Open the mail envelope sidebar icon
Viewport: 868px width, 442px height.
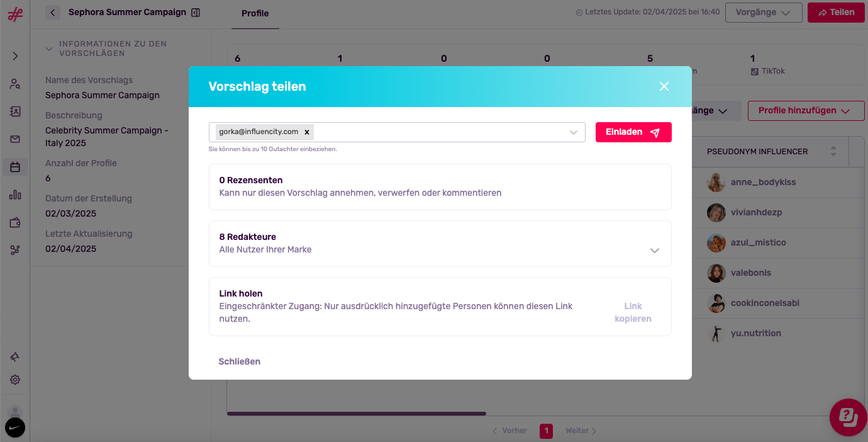coord(15,139)
